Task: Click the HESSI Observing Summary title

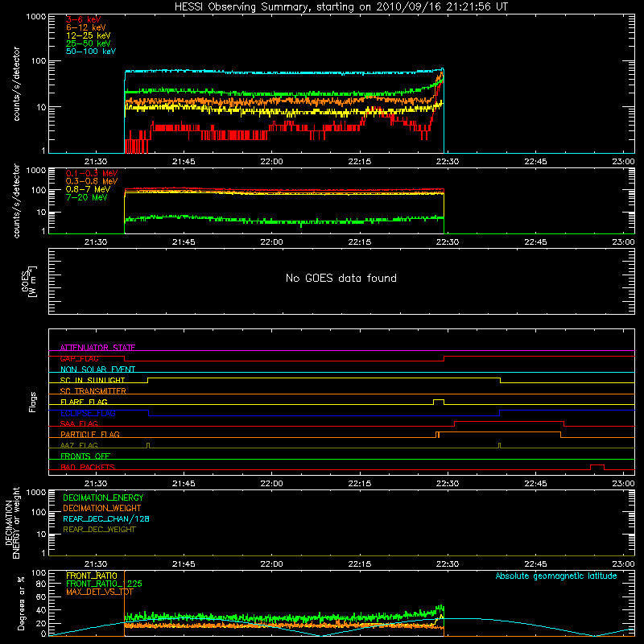Action: (x=341, y=7)
